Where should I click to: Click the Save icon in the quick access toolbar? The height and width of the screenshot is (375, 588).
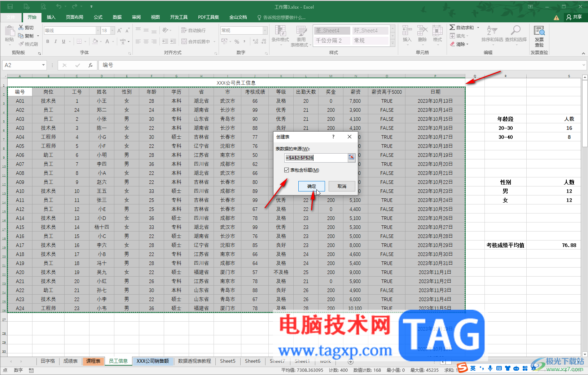[x=10, y=6]
